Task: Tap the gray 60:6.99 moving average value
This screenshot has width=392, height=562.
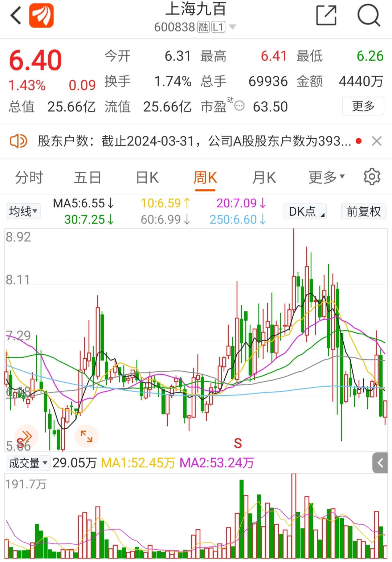Action: 166,219
